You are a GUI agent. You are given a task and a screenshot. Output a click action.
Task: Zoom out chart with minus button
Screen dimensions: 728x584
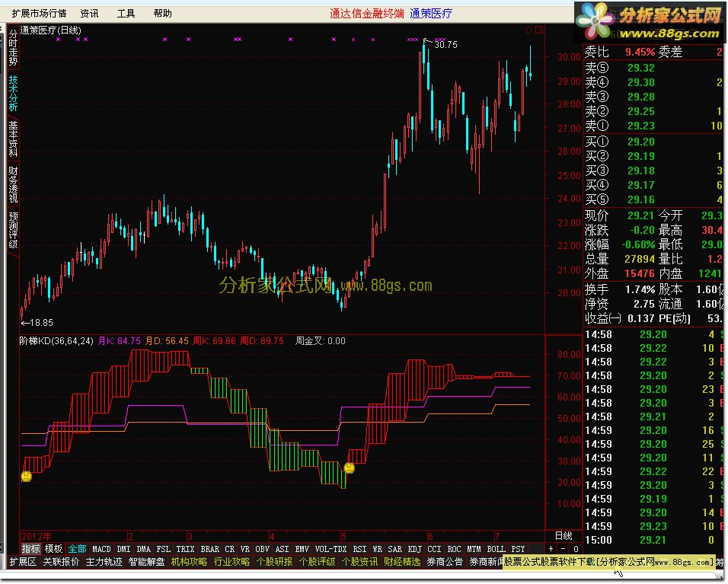564,549
